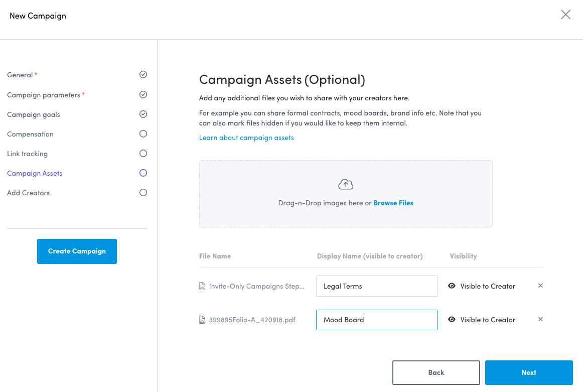Click the file icon beside Invite-Only Campaigns Step file
Screen dimensions: 583x392
(202, 286)
